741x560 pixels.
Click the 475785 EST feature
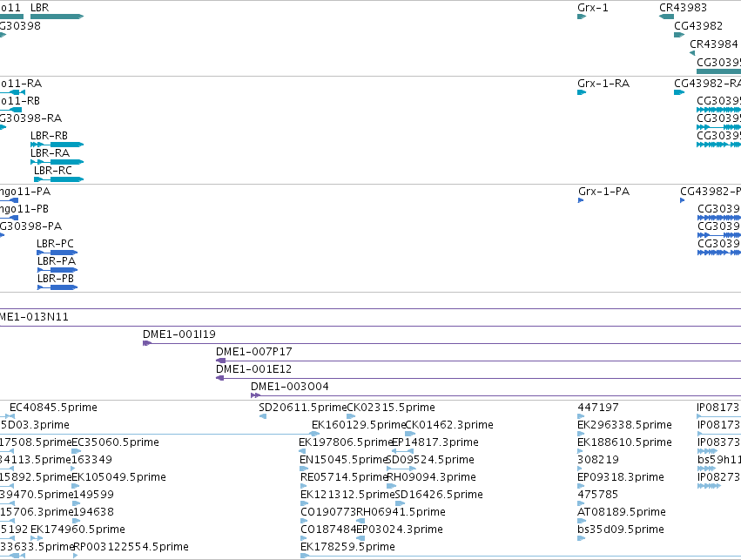pyautogui.click(x=581, y=503)
